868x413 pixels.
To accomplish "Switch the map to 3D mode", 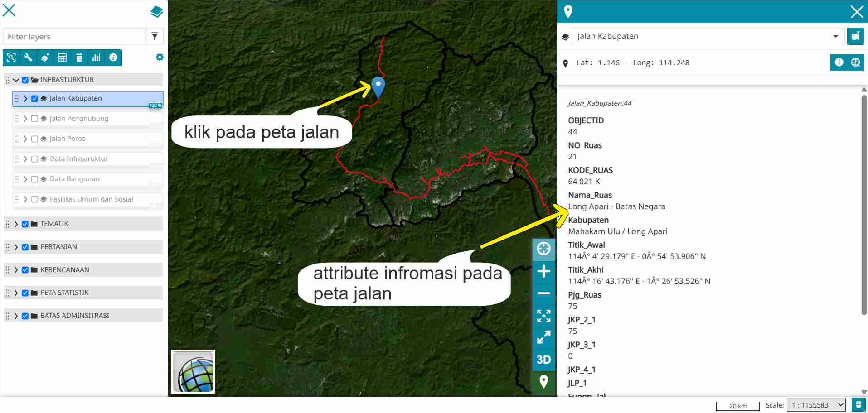I will click(x=543, y=360).
